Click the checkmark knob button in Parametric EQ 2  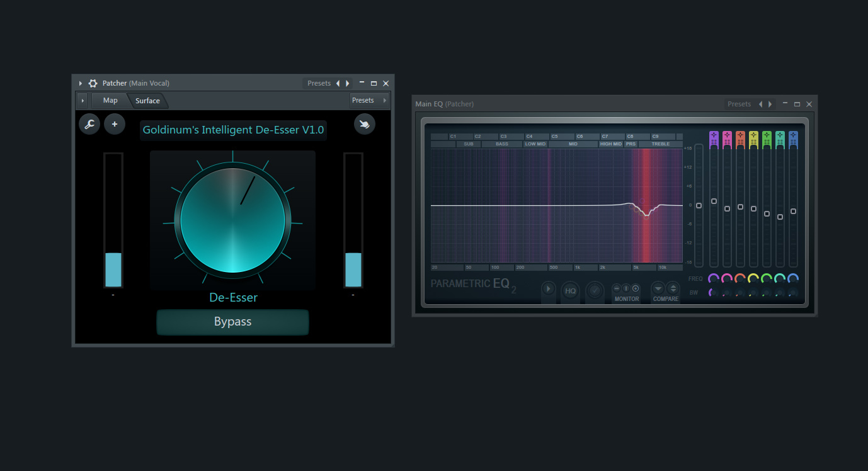coord(595,290)
